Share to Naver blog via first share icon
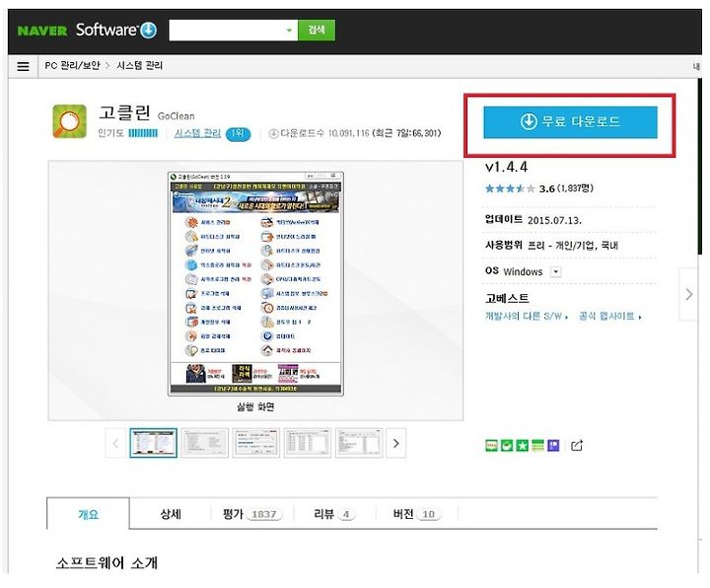 point(491,445)
